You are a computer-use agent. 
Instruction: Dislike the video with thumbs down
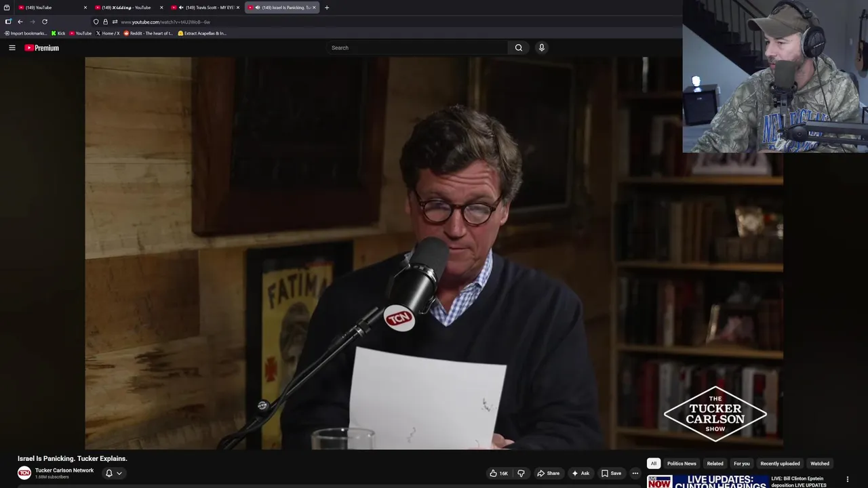(521, 473)
